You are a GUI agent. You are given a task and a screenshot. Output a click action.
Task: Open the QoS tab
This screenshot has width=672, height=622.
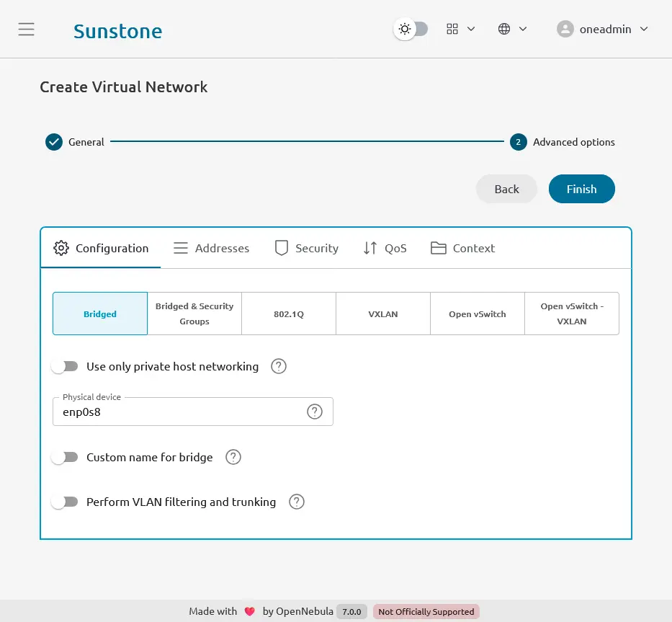click(385, 248)
